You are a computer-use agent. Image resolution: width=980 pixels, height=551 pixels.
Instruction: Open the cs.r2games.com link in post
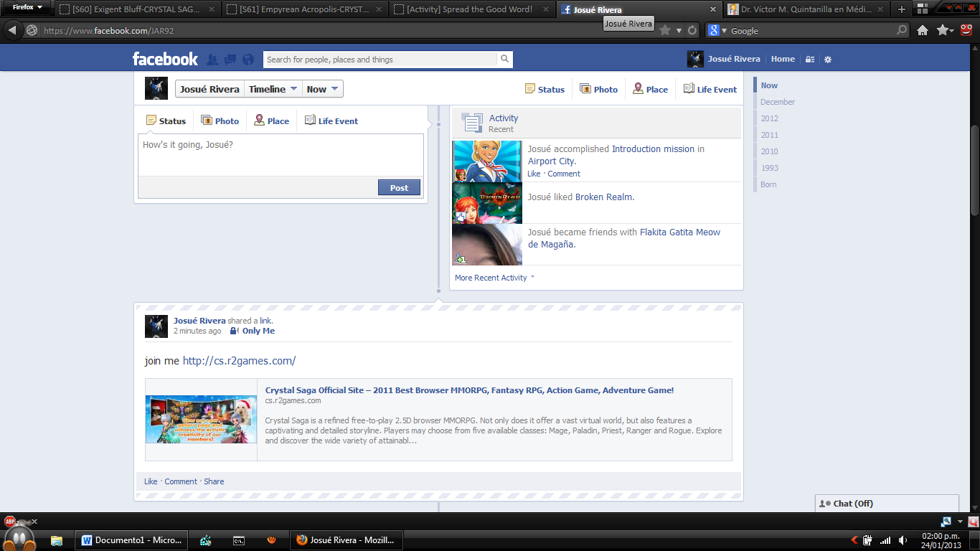(x=239, y=361)
